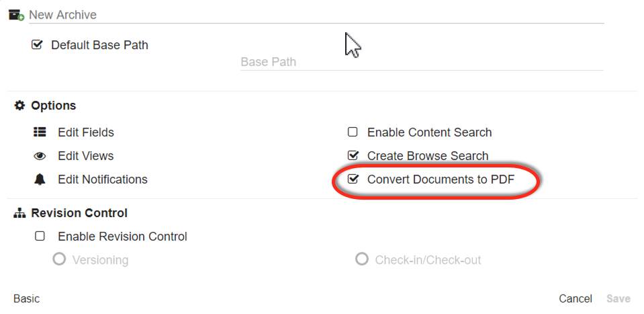The width and height of the screenshot is (644, 314).
Task: Open the Edit Fields link
Action: (x=86, y=132)
